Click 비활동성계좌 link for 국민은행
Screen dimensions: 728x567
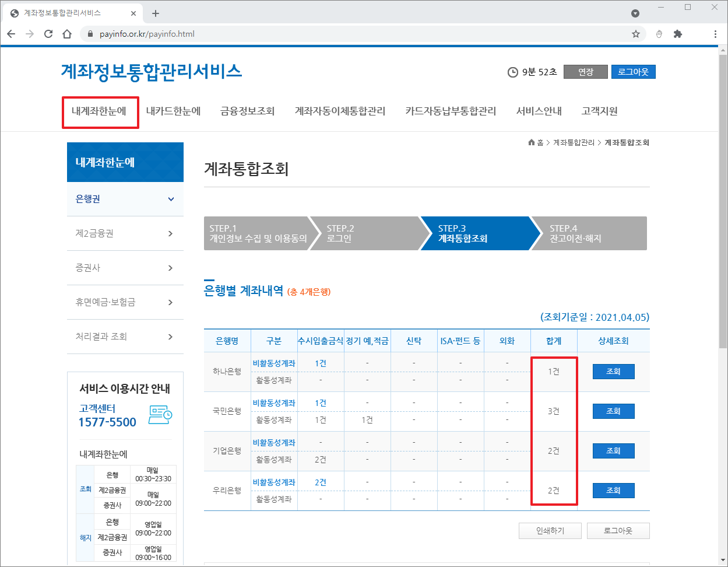(274, 402)
